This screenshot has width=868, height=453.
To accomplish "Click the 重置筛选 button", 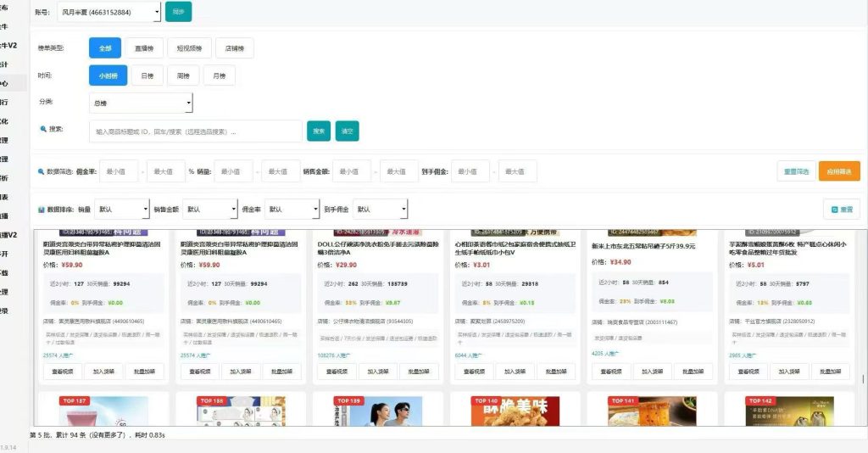I will [x=797, y=171].
